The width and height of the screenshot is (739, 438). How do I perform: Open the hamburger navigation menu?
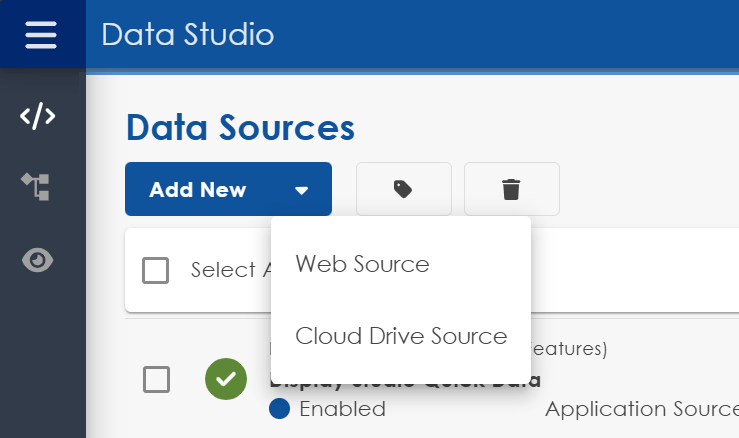(x=42, y=34)
